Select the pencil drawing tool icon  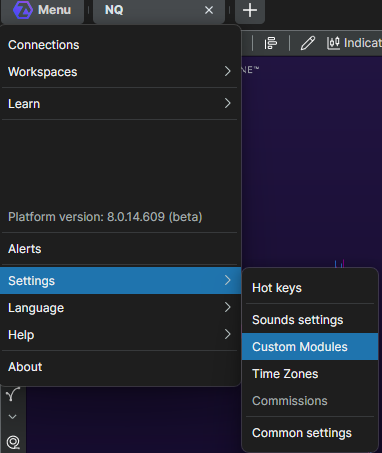point(307,43)
